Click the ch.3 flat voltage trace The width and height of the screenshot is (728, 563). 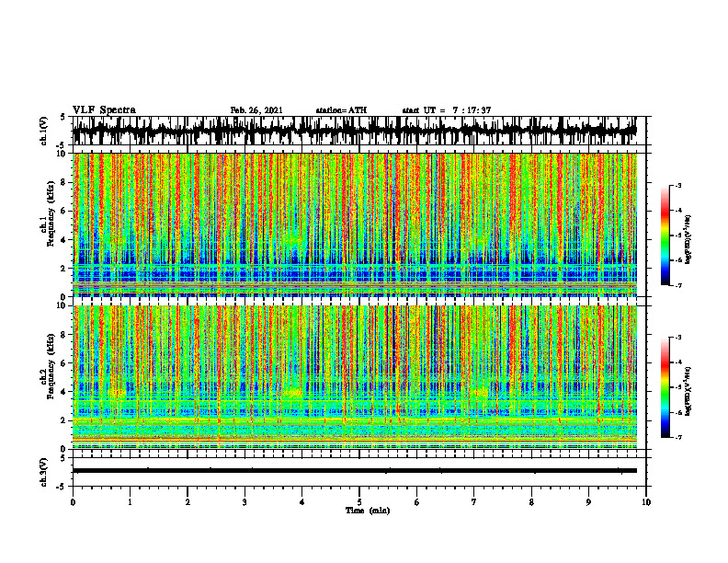pos(354,471)
